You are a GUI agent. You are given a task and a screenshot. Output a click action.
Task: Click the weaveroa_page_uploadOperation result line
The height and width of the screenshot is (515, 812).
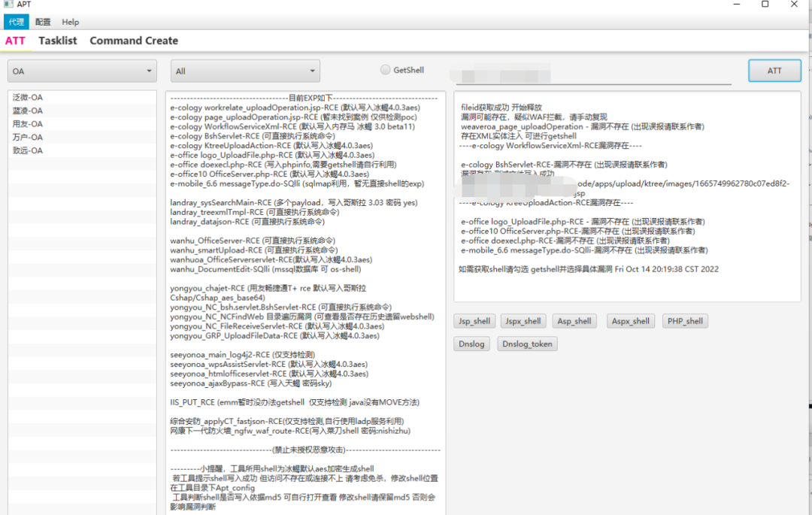(583, 126)
